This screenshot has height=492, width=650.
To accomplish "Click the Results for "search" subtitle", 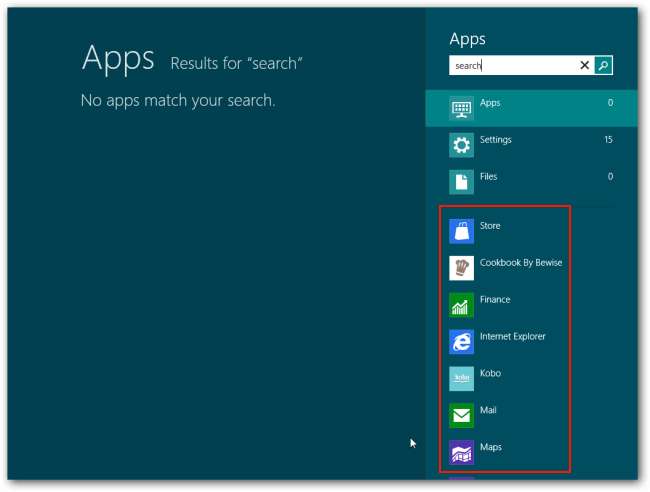I will point(236,63).
